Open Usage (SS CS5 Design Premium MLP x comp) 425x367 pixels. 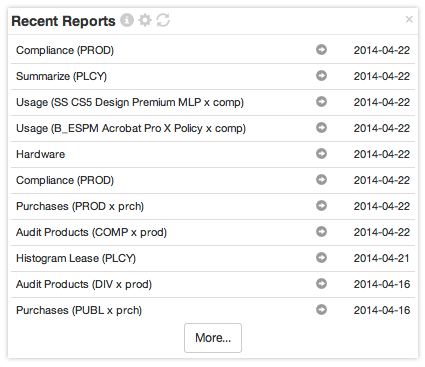click(130, 102)
